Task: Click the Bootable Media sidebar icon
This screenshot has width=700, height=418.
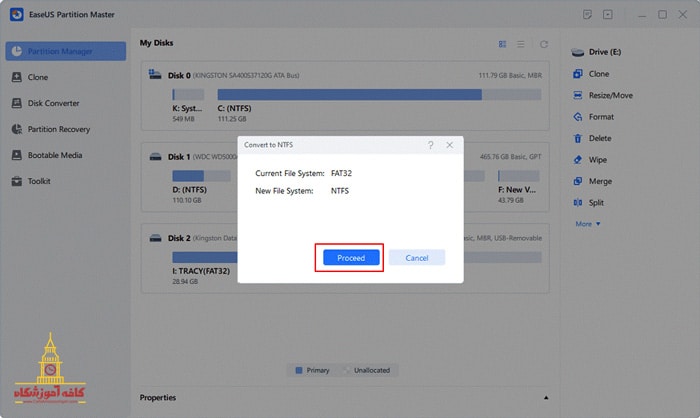Action: (x=17, y=155)
